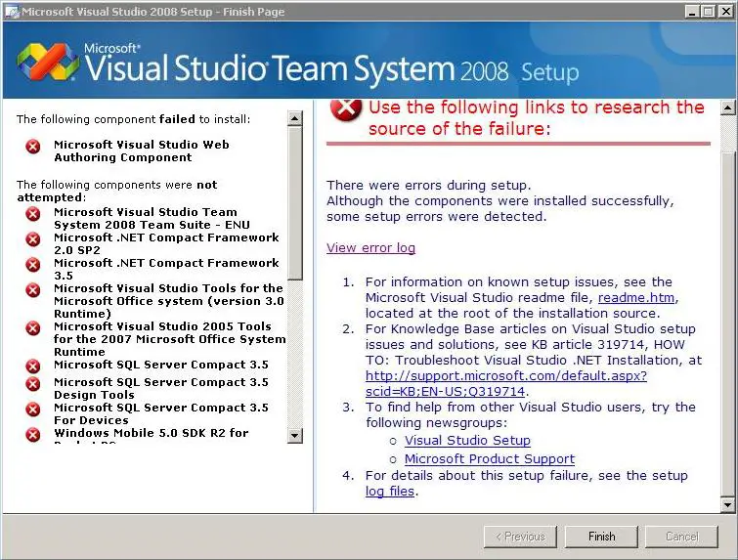Click error icon beside Visual Studio 2005 Tools for 2007 Office
This screenshot has width=738, height=560.
tap(33, 328)
